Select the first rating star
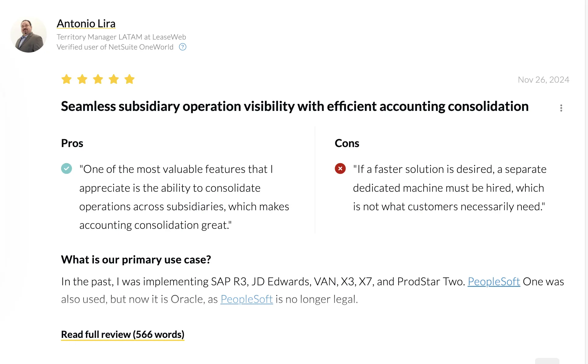 (66, 79)
